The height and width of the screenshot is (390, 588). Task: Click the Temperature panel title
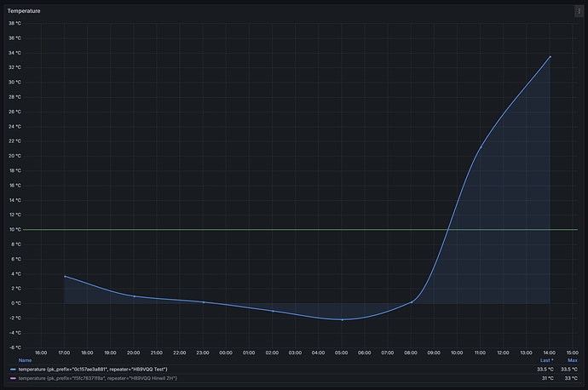[x=24, y=11]
